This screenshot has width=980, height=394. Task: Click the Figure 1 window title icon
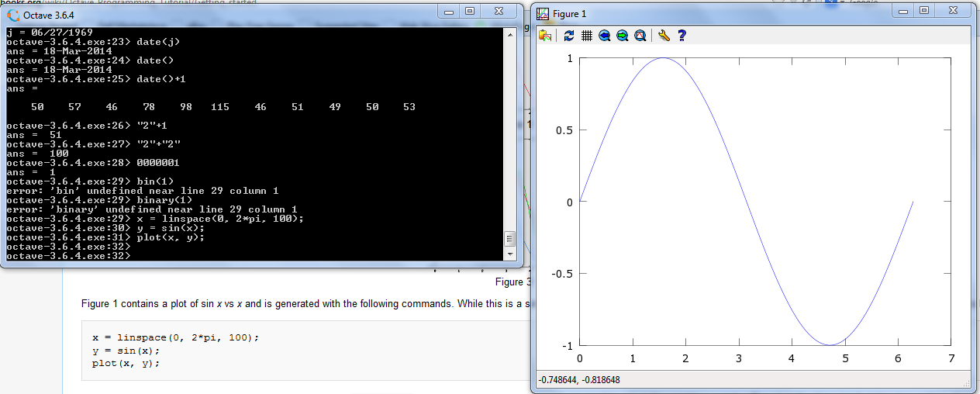[x=543, y=14]
